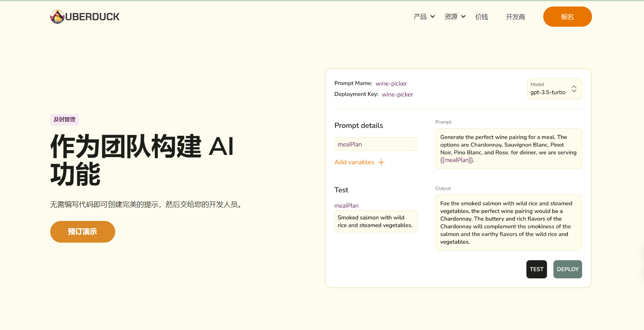Click inside the Prompt text box
644x330 pixels.
coord(508,149)
